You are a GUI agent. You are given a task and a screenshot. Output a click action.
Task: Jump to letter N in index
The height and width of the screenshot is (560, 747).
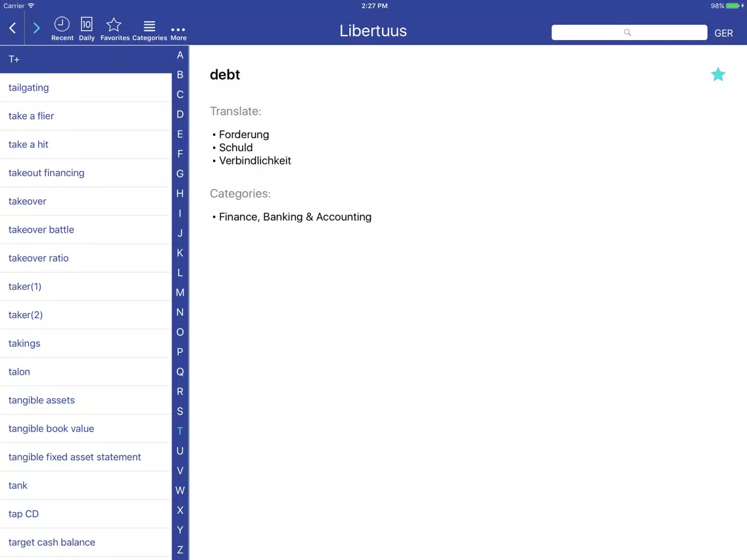(x=180, y=312)
